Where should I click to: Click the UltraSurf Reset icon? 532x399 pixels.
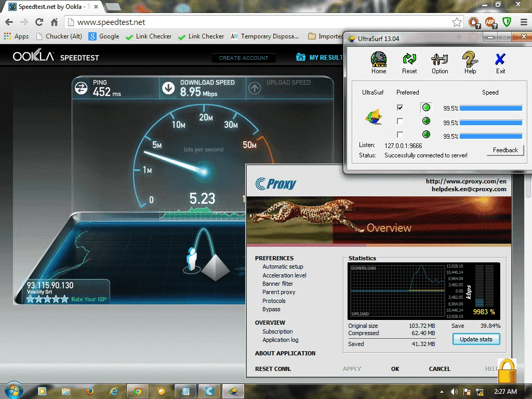[x=409, y=63]
